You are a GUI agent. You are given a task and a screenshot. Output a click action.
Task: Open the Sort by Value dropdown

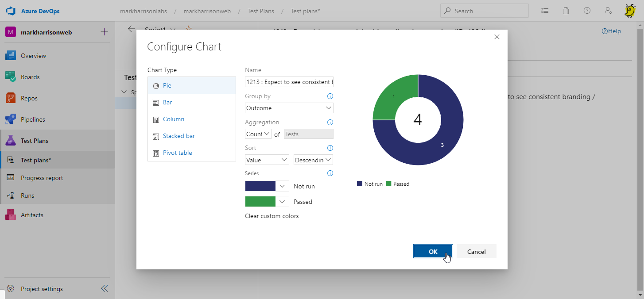tap(267, 160)
